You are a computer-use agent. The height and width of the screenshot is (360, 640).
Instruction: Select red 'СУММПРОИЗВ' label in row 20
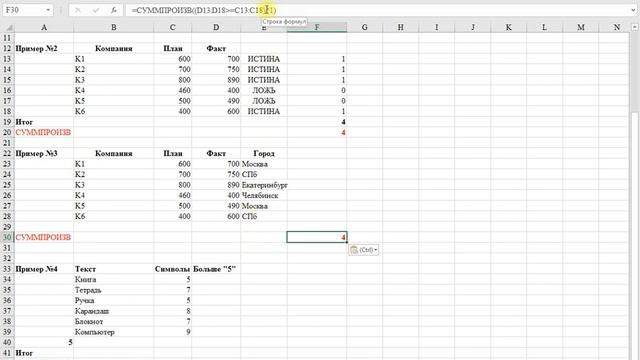(43, 132)
